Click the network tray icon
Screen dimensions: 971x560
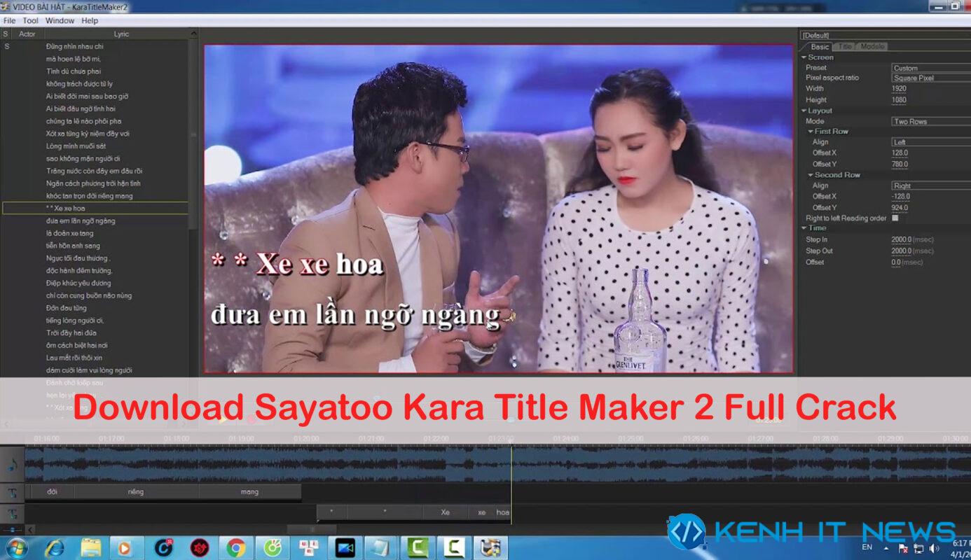click(918, 548)
